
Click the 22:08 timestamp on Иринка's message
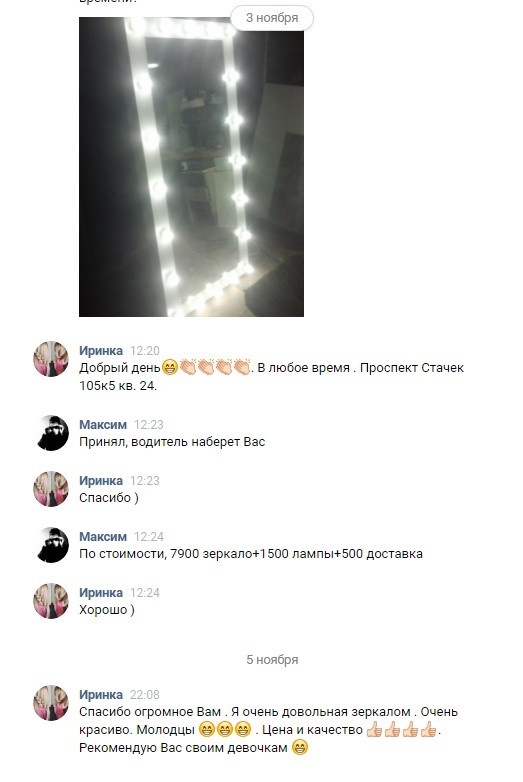145,694
